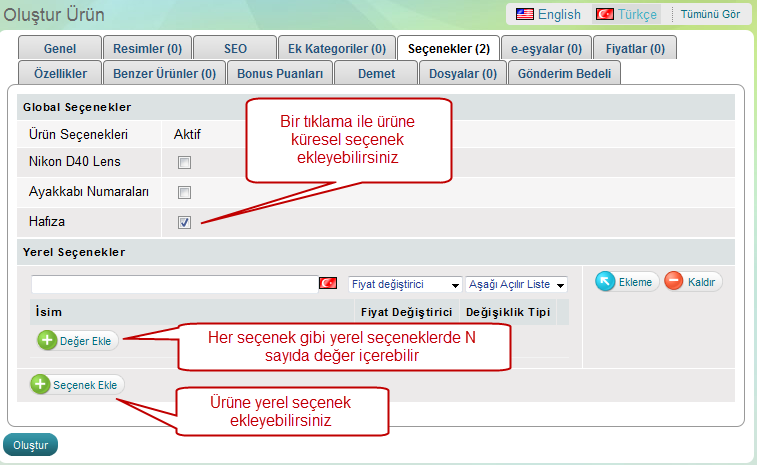Screen dimensions: 757x465
Task: Open the Gönderim Bedeli tab
Action: click(x=565, y=73)
